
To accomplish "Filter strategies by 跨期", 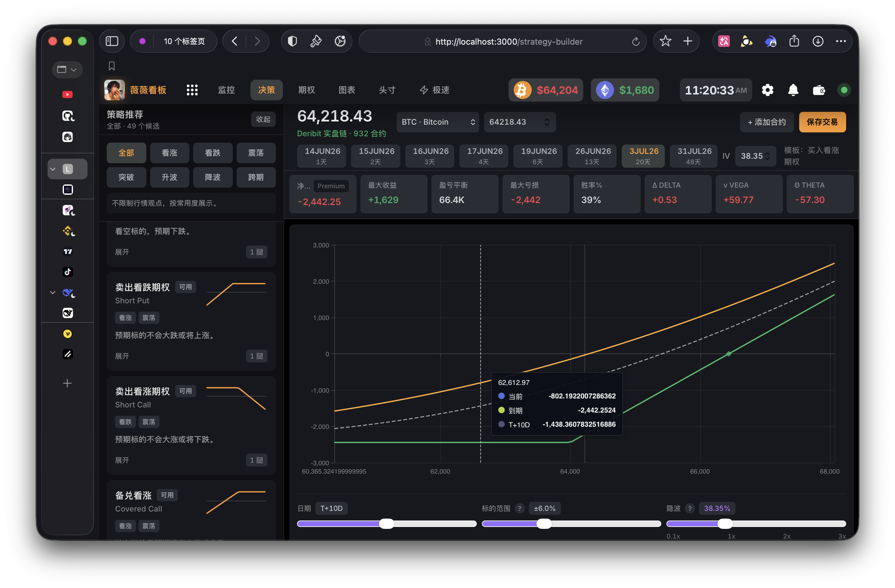I will pyautogui.click(x=256, y=177).
